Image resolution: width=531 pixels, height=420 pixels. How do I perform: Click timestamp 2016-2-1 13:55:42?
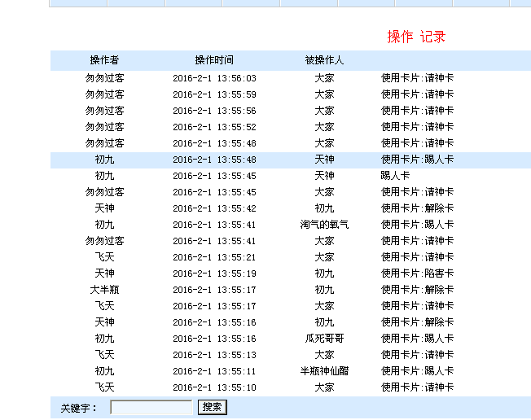(214, 208)
